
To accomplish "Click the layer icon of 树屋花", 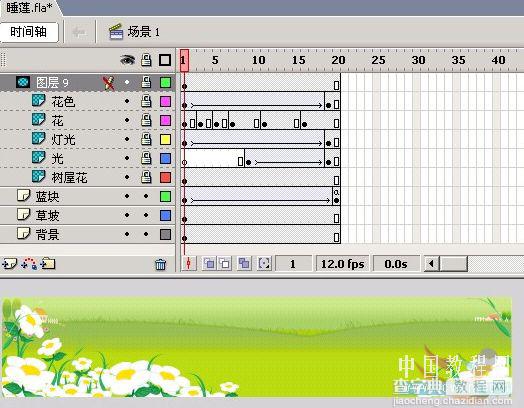I will point(38,176).
